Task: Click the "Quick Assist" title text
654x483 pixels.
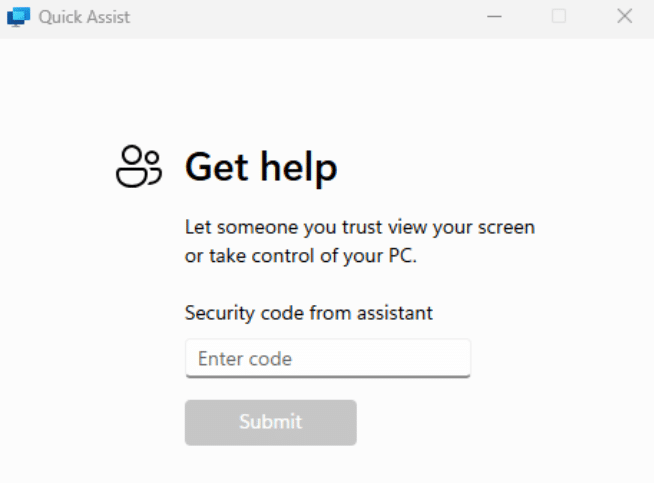Action: (x=84, y=17)
